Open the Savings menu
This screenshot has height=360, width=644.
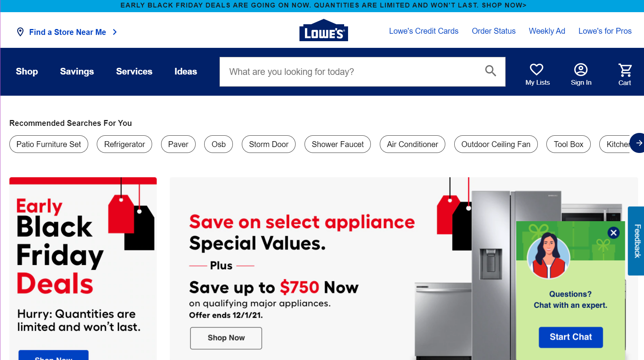coord(77,71)
